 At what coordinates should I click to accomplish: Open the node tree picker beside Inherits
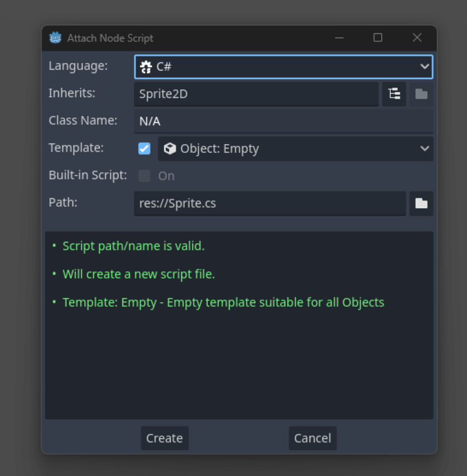click(393, 94)
